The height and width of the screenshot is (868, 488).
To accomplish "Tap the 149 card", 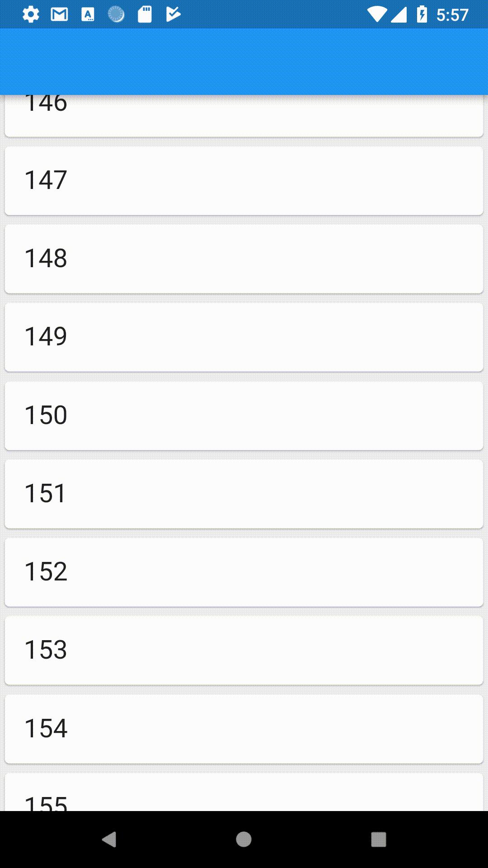I will [244, 337].
